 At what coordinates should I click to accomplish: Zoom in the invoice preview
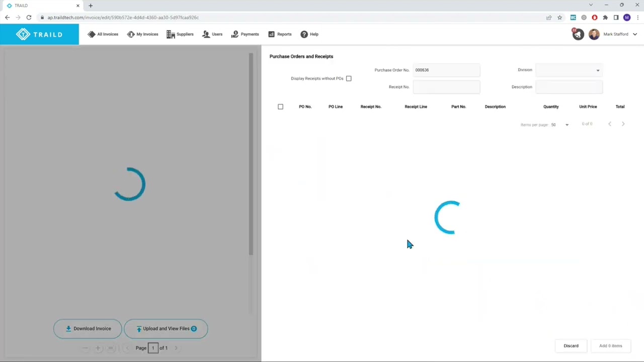click(x=98, y=348)
